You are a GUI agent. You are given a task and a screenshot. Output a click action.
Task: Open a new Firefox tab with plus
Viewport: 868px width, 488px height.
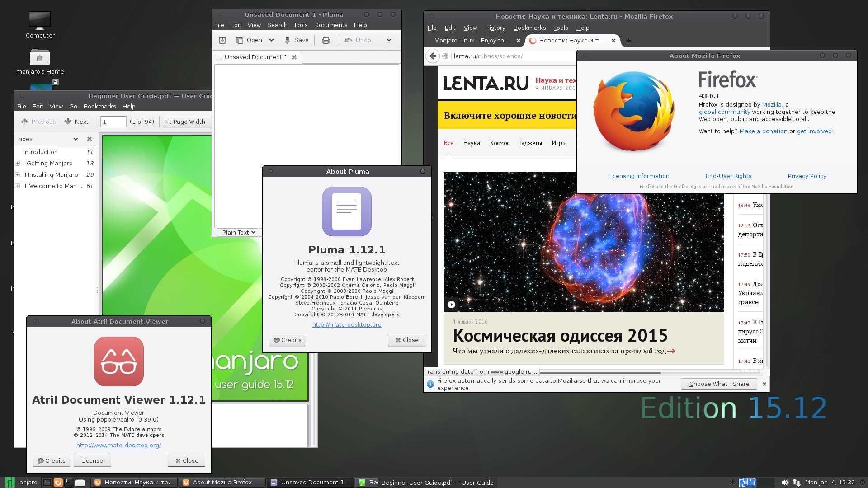tap(628, 41)
